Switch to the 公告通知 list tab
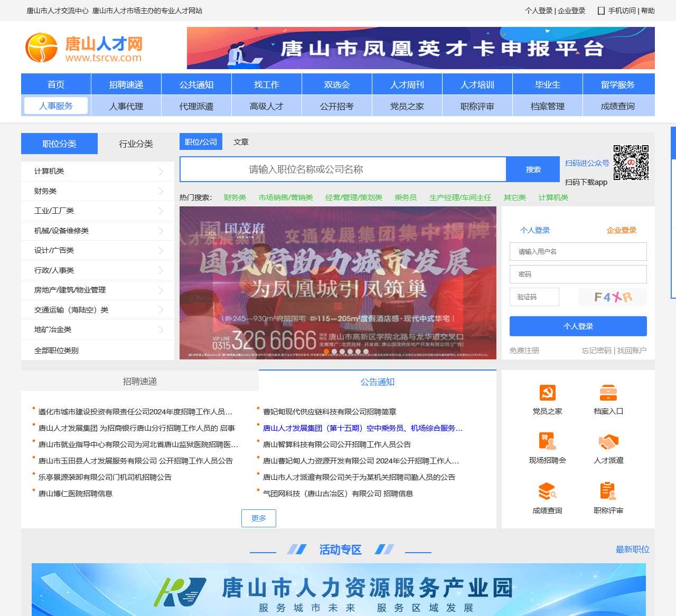Image resolution: width=676 pixels, height=616 pixels. [378, 381]
